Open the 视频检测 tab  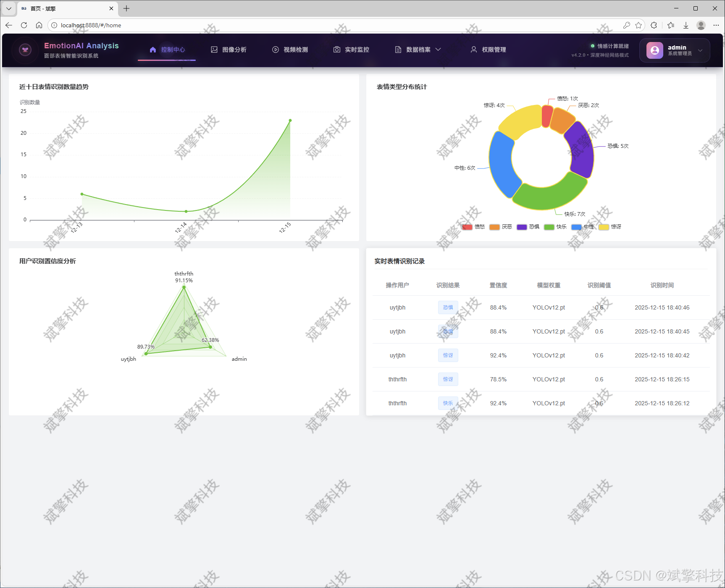(x=290, y=50)
